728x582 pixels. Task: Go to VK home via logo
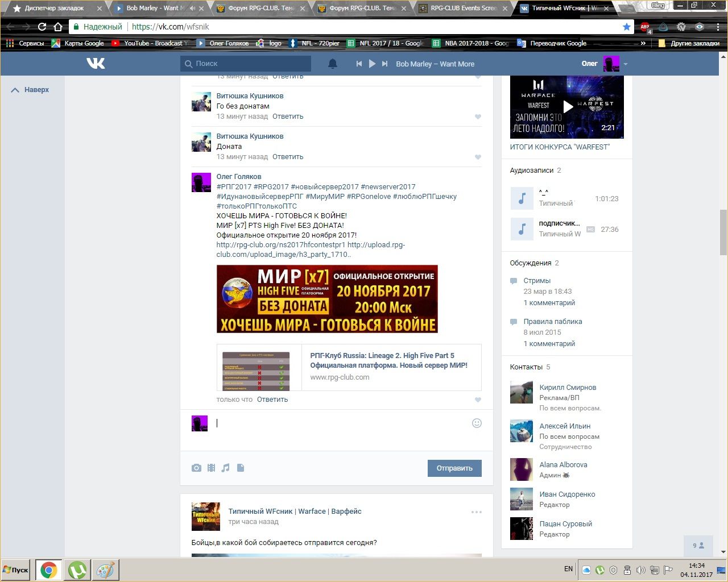pyautogui.click(x=96, y=64)
